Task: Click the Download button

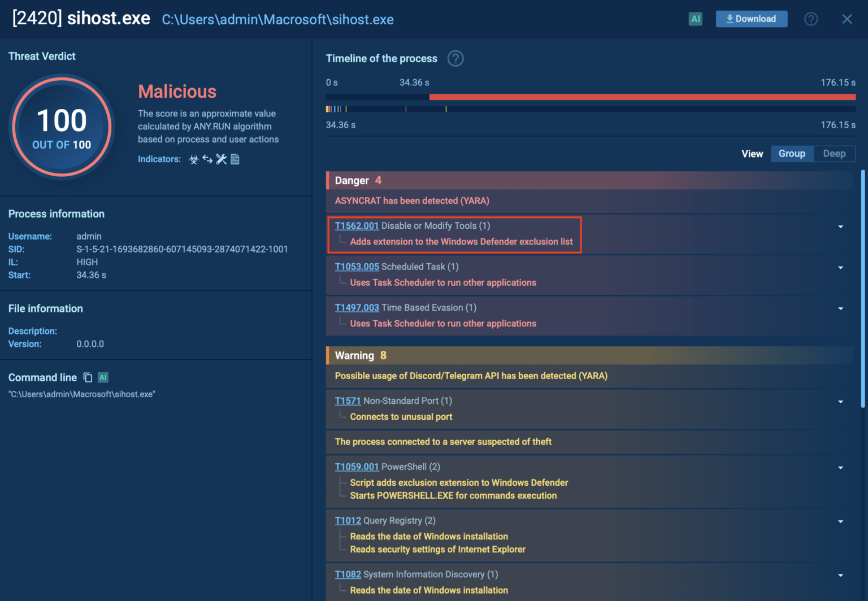Action: (752, 19)
